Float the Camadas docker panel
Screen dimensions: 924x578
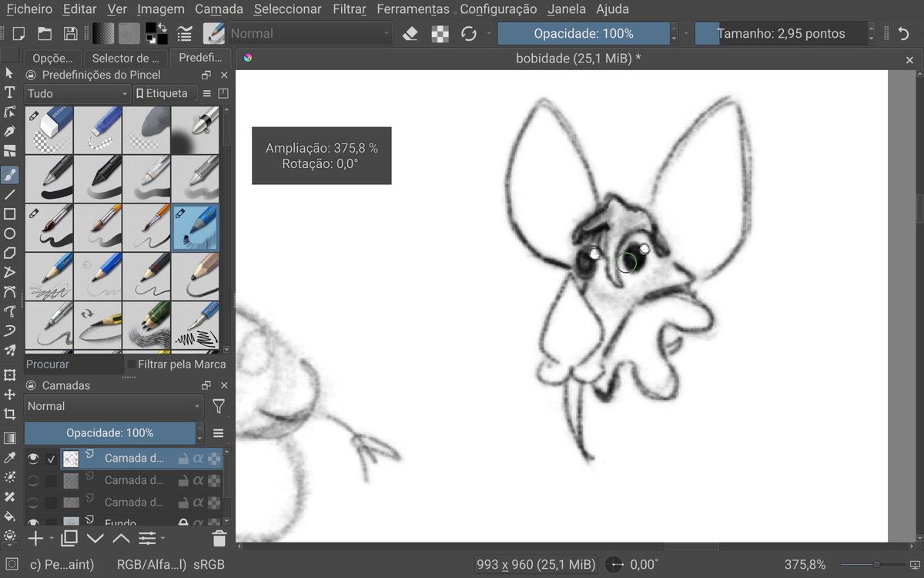pyautogui.click(x=206, y=385)
